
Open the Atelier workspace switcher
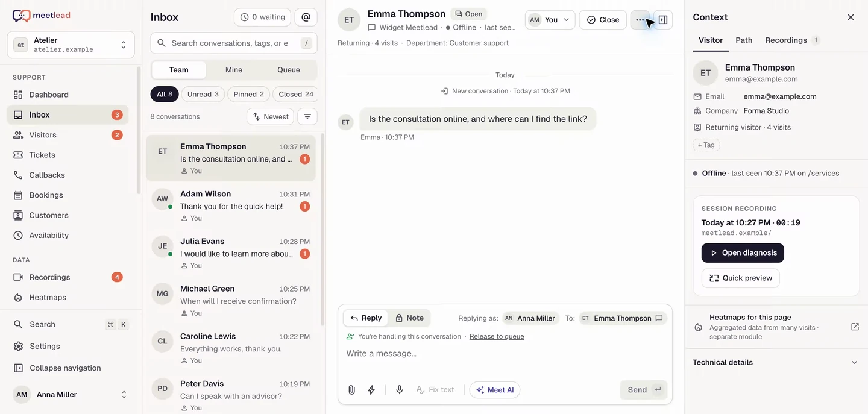[x=71, y=45]
